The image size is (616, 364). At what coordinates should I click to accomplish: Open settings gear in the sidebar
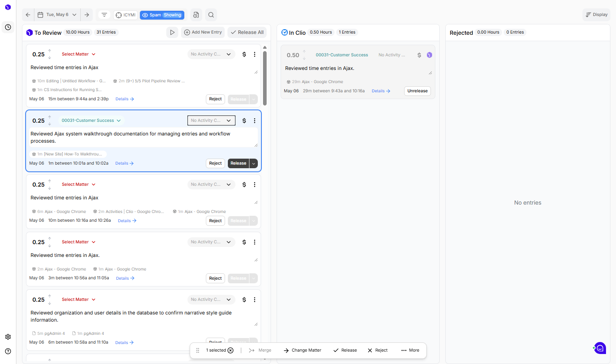coord(8,337)
